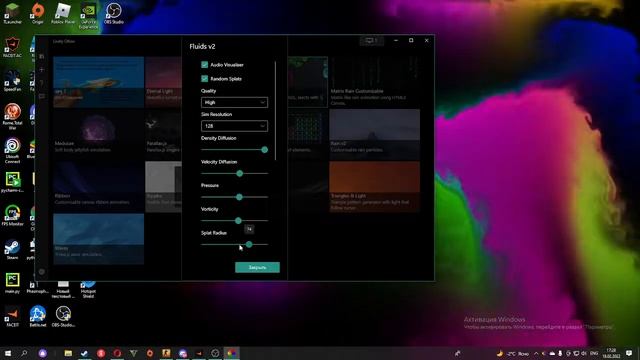Select the Waves wallpaper thumbnail
This screenshot has width=640, height=360.
click(x=98, y=239)
